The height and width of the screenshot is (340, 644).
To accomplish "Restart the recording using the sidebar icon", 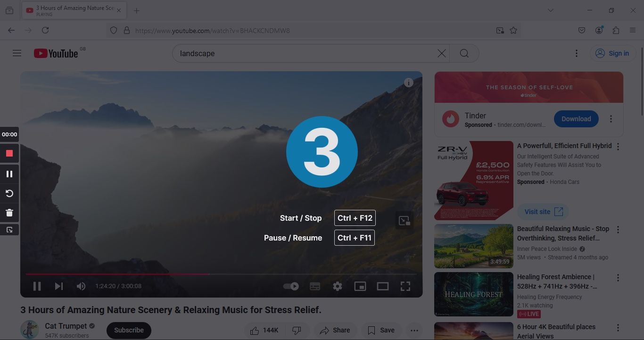I will tap(9, 193).
